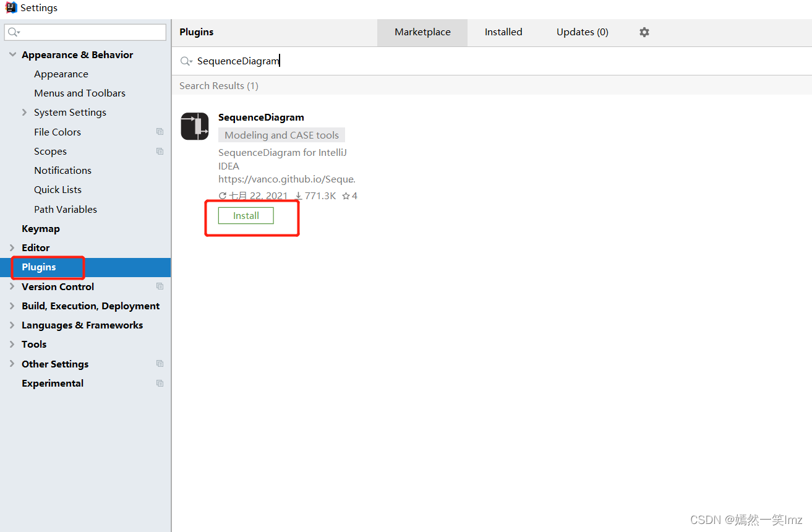Click the project-level icon beside File Colors
Screen dimensions: 812x532
[x=160, y=132]
